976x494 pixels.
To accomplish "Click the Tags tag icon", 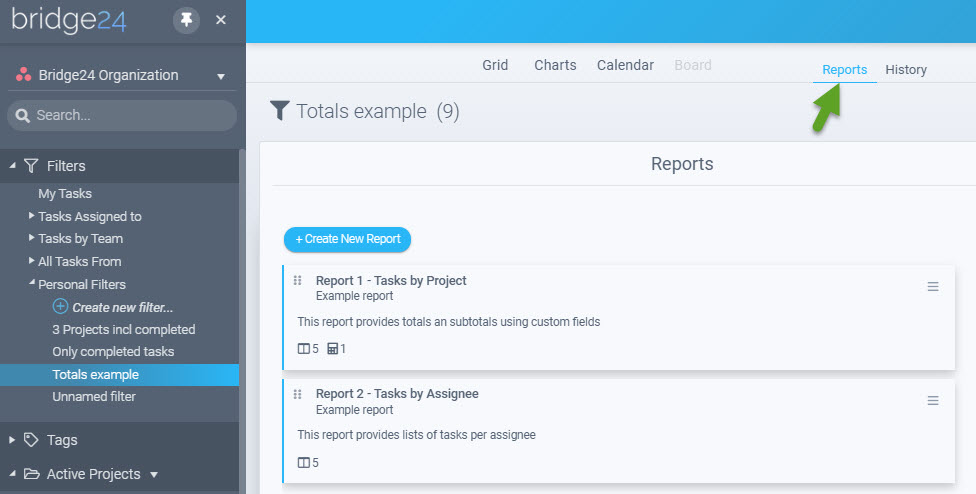I will click(31, 440).
